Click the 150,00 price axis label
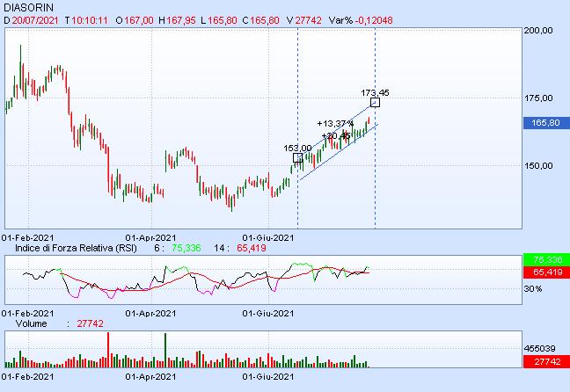 [x=538, y=165]
